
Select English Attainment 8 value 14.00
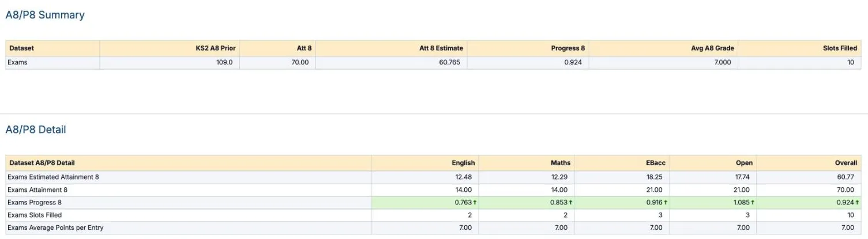[464, 190]
